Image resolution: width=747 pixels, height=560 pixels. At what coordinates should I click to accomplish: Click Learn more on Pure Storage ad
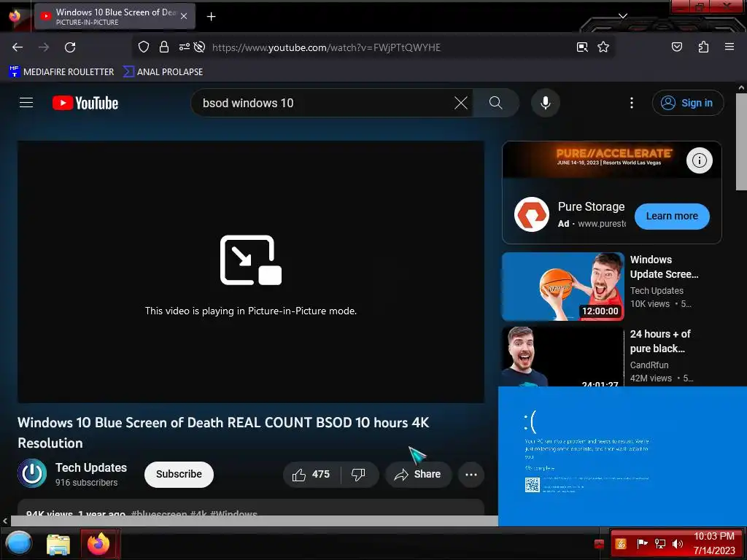click(672, 216)
